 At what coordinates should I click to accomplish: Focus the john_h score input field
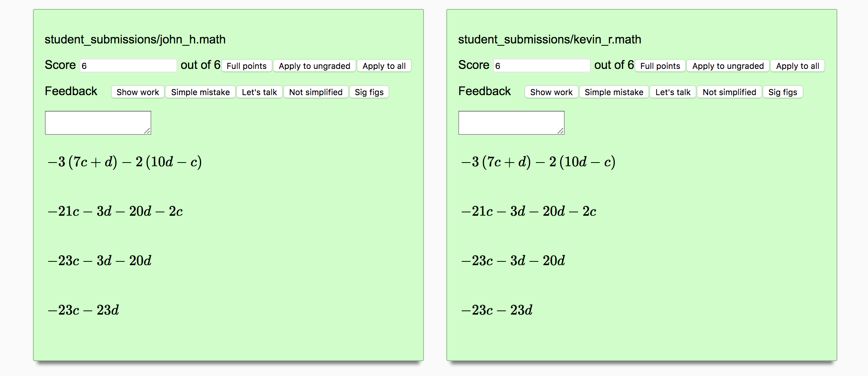(128, 66)
